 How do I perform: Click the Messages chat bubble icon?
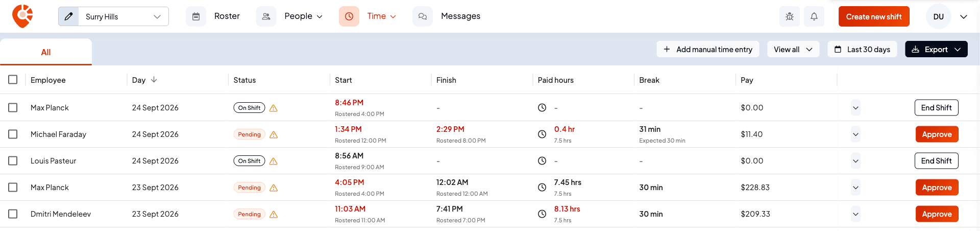423,16
